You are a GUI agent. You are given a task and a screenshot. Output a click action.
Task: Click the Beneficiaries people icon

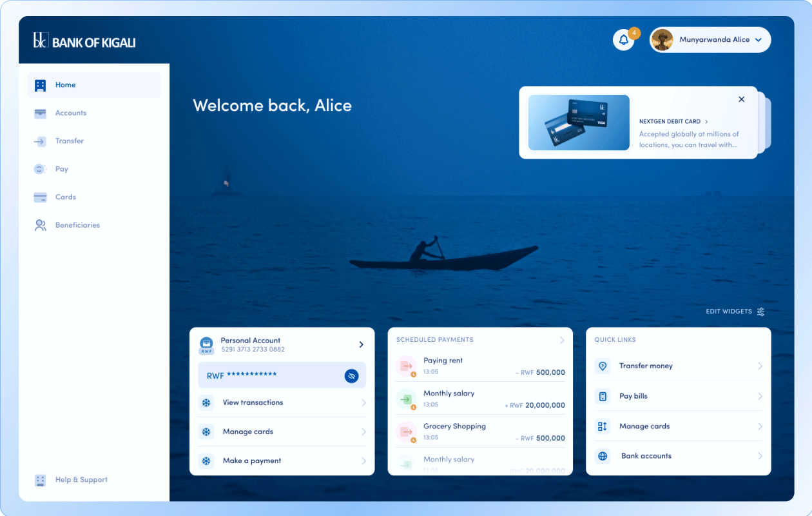39,224
